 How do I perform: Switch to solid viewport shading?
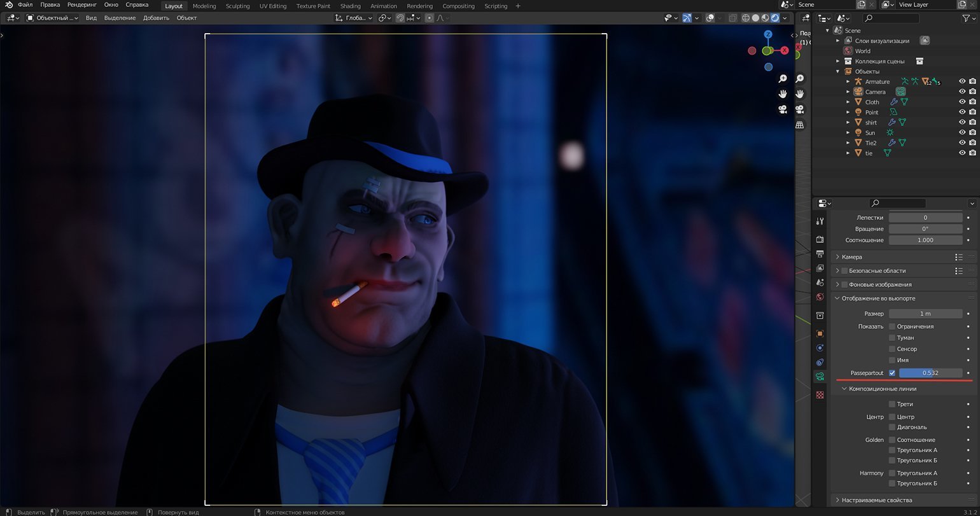755,18
